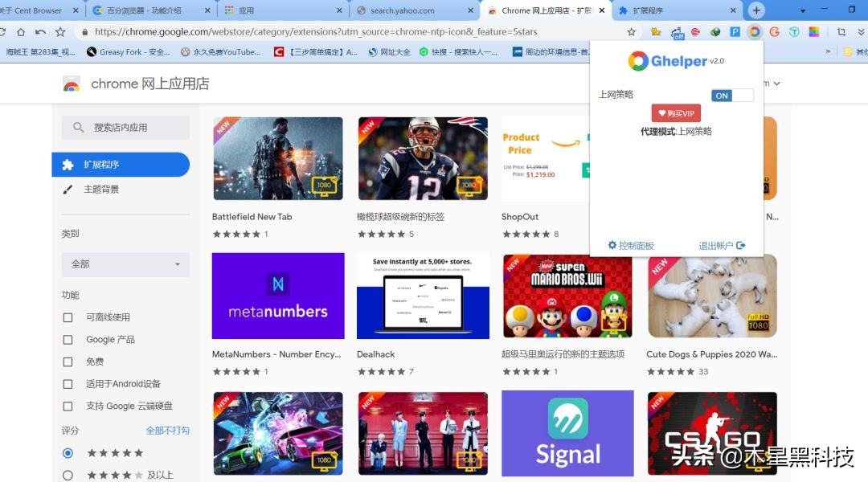Open the 全部 category dropdown
This screenshot has width=868, height=482.
pyautogui.click(x=125, y=264)
